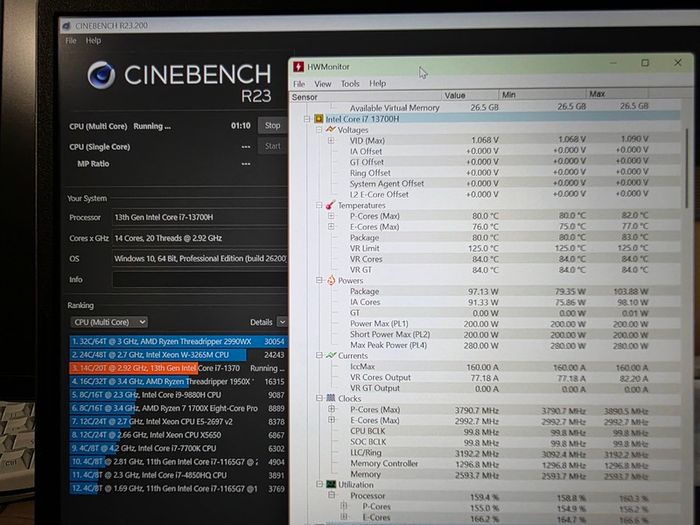Collapse the Powers tree section
This screenshot has width=700, height=525.
click(x=319, y=280)
